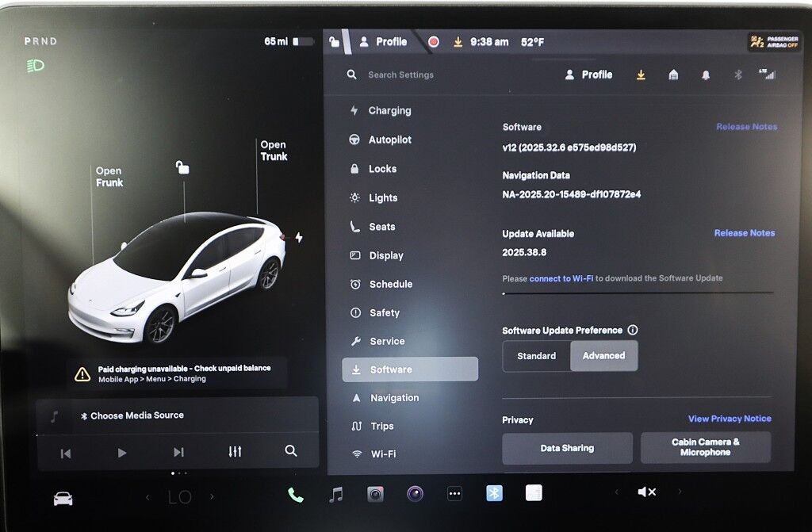
Task: Select the Advanced software update preference
Action: click(603, 355)
